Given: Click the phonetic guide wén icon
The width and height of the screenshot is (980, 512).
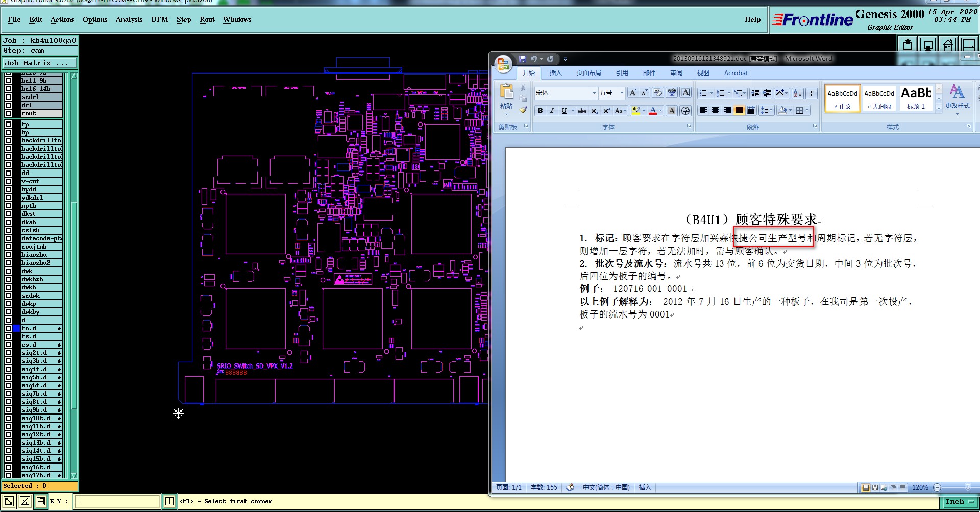Looking at the screenshot, I should coord(672,92).
